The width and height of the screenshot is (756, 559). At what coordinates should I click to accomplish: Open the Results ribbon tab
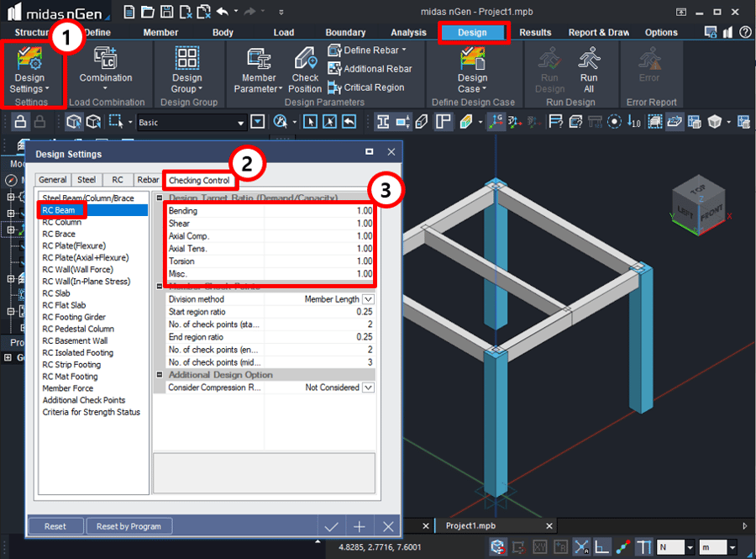(x=535, y=32)
